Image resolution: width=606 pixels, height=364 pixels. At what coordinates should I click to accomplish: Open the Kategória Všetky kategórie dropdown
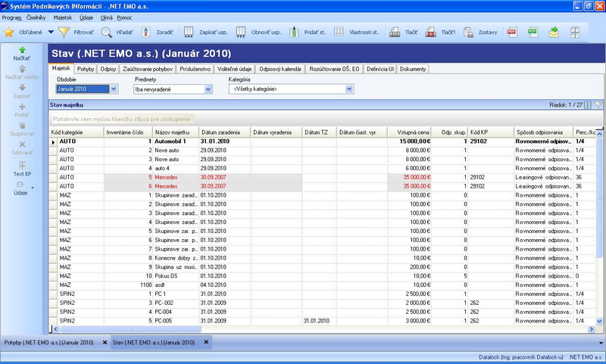[x=349, y=89]
